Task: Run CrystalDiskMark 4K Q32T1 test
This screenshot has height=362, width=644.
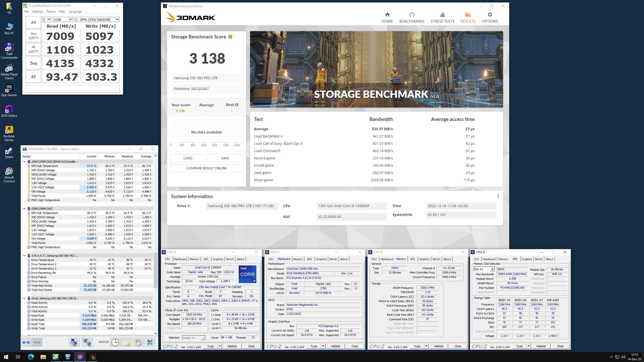Action: click(x=33, y=49)
